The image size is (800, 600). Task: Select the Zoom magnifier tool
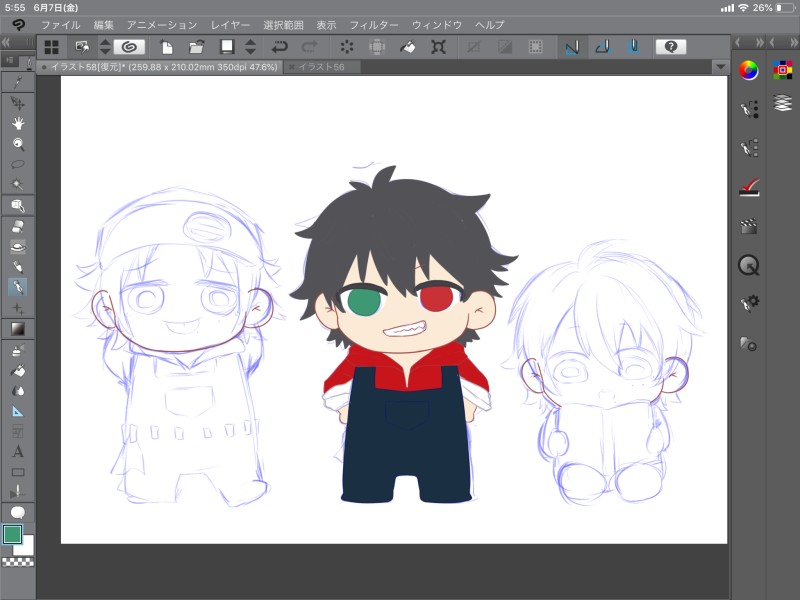point(18,144)
